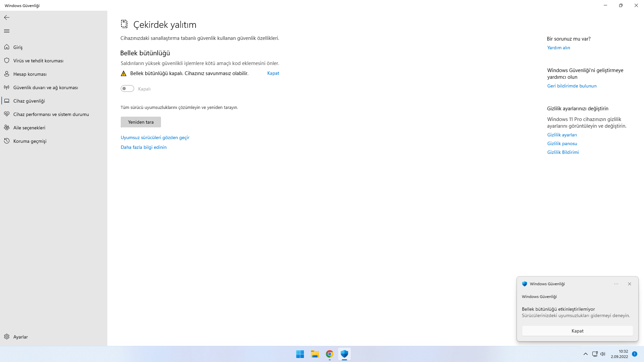Close the Windows Güvenliği window
This screenshot has height=362, width=644.
click(x=636, y=5)
